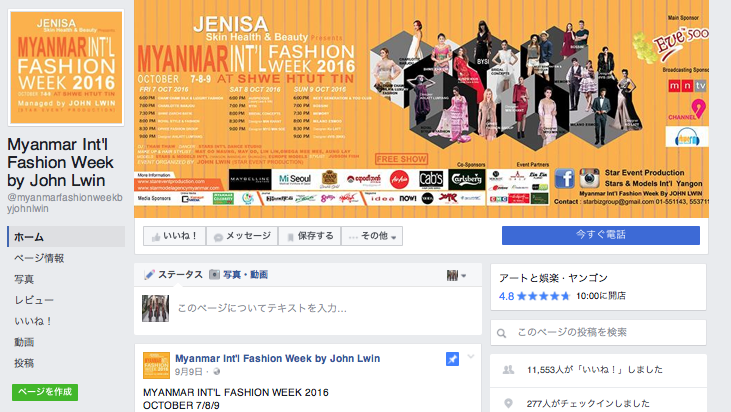Viewport: 731px width, 412px height.
Task: Open the cover photo banner
Action: [x=421, y=109]
